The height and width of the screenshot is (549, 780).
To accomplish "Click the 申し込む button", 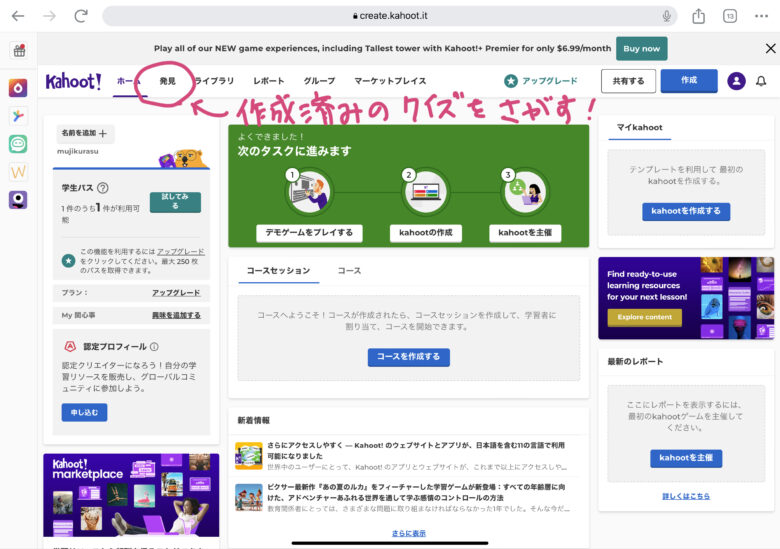I will 84,412.
